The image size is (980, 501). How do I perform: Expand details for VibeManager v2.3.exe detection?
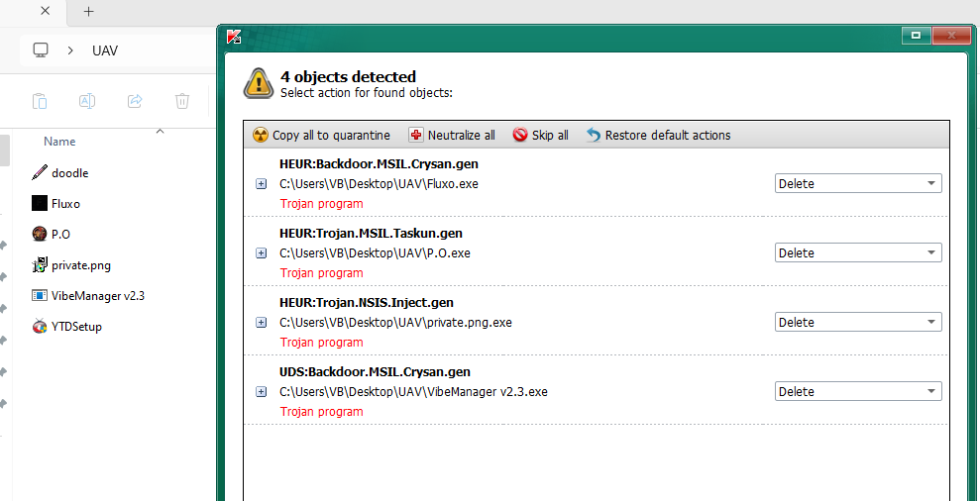click(x=262, y=392)
